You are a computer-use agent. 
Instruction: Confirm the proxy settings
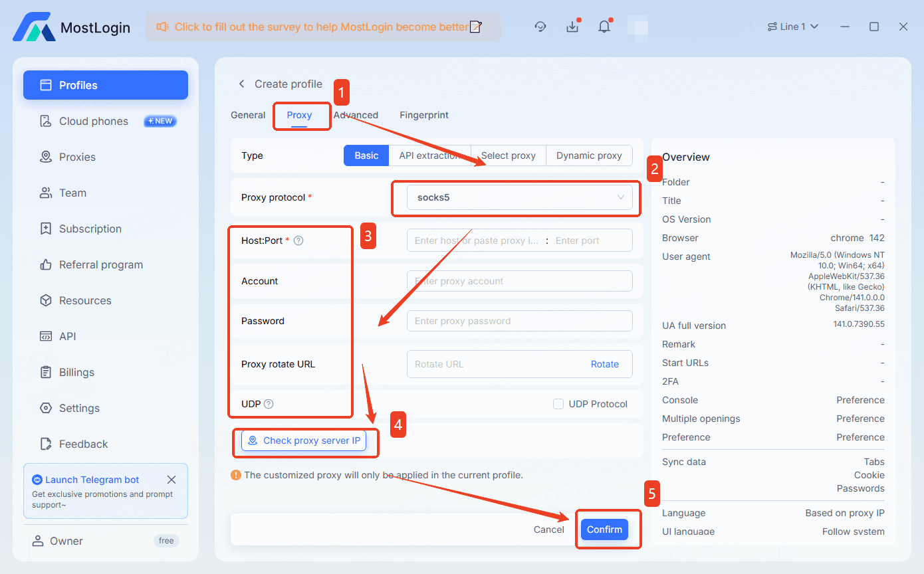604,529
